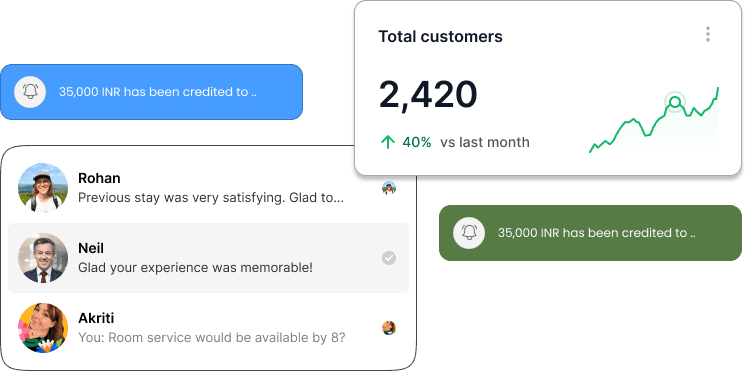Open the three-dot menu on Total customers

(708, 34)
